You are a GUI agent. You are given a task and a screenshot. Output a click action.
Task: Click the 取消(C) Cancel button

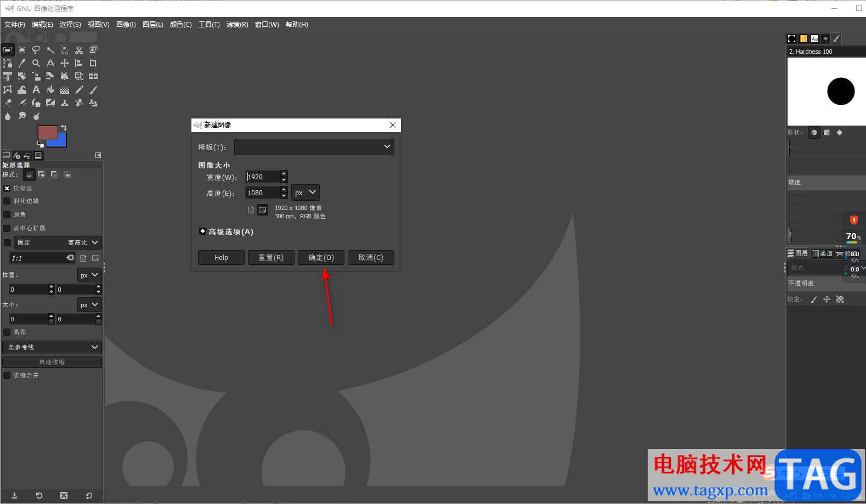tap(371, 258)
